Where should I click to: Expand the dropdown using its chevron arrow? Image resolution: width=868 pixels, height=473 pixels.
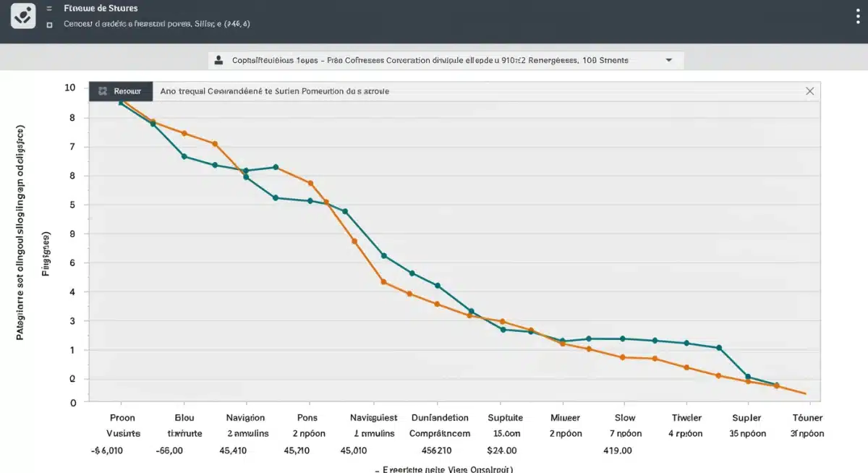coord(670,60)
